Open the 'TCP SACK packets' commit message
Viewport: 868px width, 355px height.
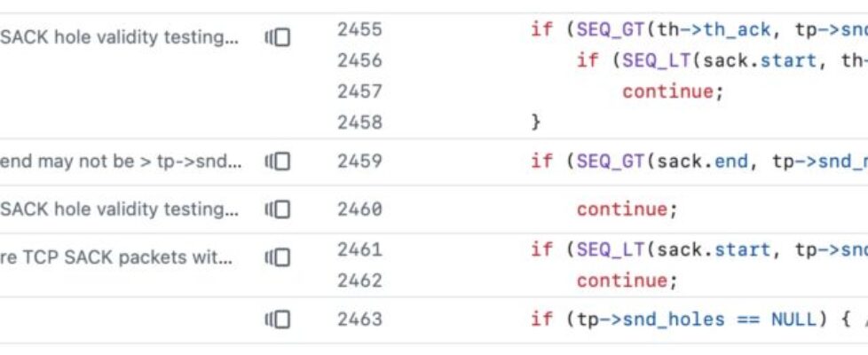[116, 257]
